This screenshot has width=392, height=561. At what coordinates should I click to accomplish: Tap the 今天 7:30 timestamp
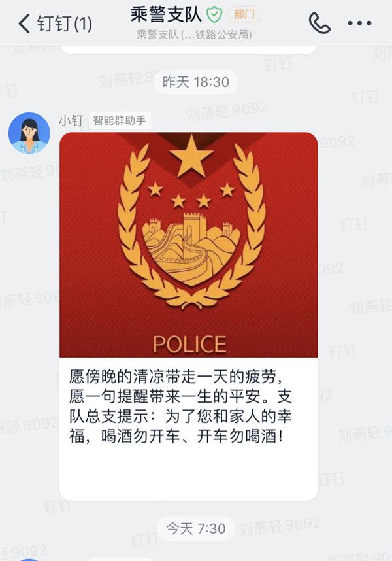pos(196,528)
